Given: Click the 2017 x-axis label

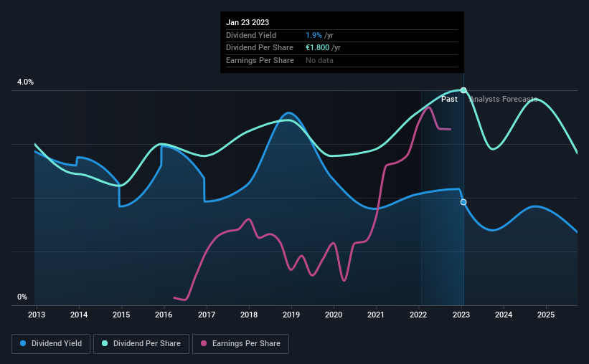Looking at the screenshot, I should point(207,315).
